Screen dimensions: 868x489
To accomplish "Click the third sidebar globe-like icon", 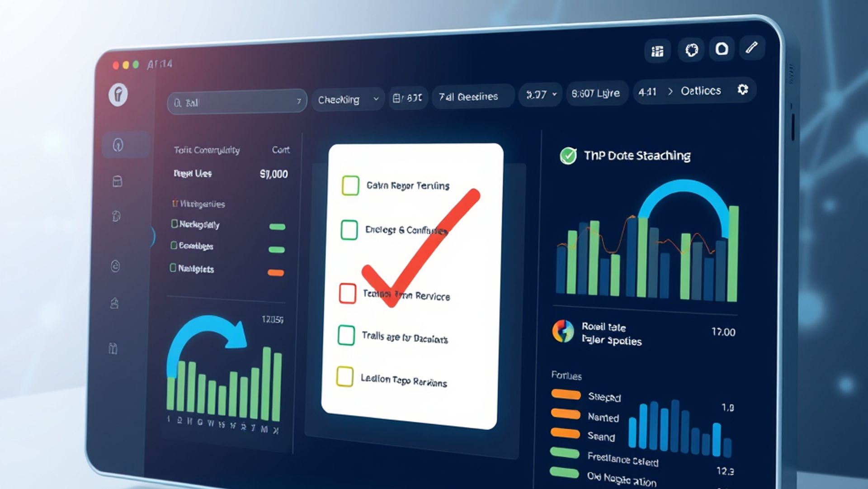I will (116, 216).
